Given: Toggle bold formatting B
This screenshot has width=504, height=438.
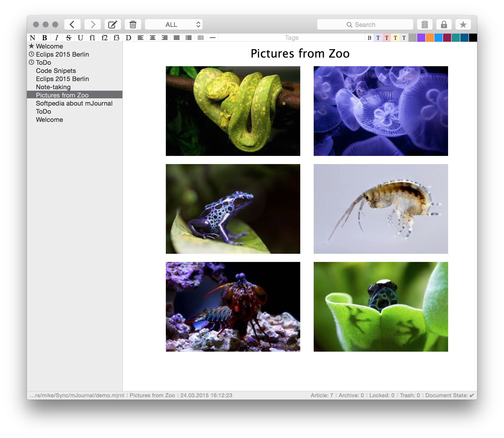Looking at the screenshot, I should tap(44, 38).
